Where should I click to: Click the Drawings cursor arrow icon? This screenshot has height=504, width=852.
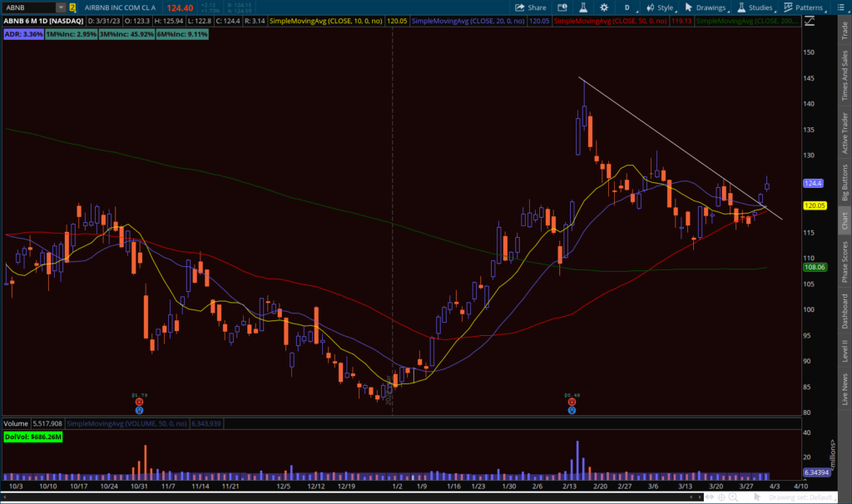688,7
